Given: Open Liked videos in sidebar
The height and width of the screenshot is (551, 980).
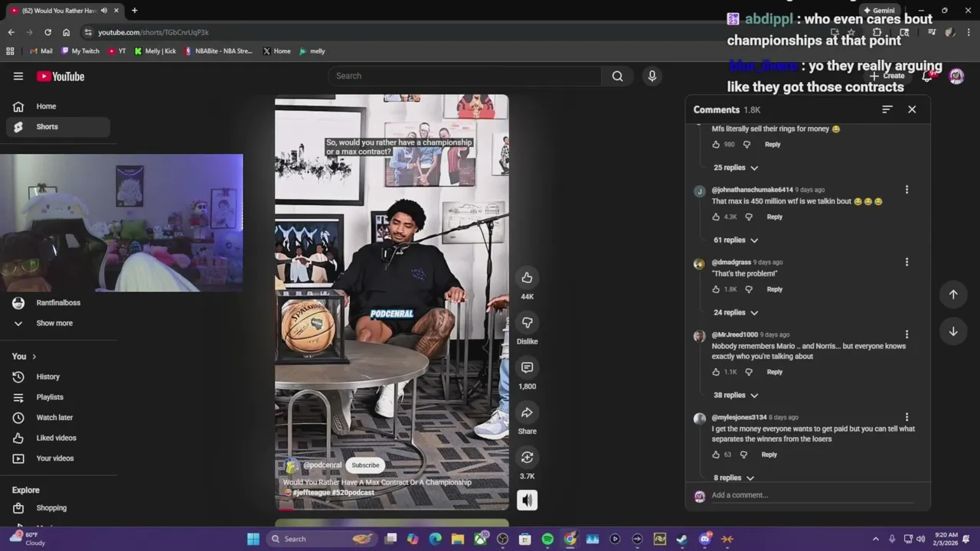Looking at the screenshot, I should coord(58,438).
